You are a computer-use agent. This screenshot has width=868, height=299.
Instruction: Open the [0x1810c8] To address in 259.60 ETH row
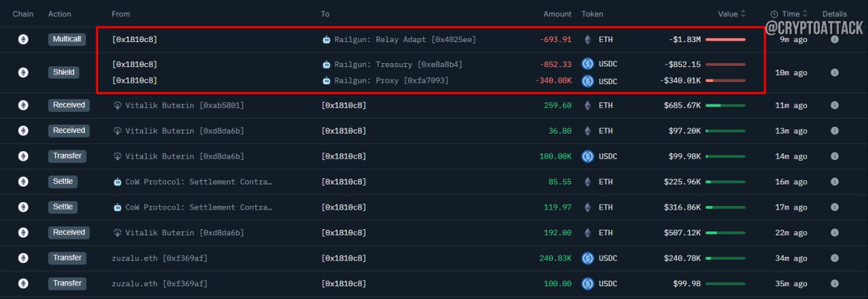[x=344, y=105]
